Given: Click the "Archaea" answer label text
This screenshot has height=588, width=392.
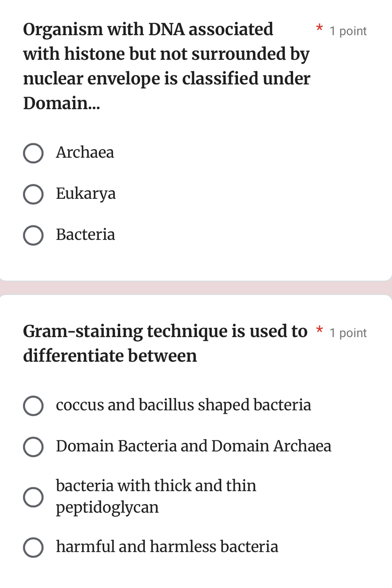Looking at the screenshot, I should point(85,152).
